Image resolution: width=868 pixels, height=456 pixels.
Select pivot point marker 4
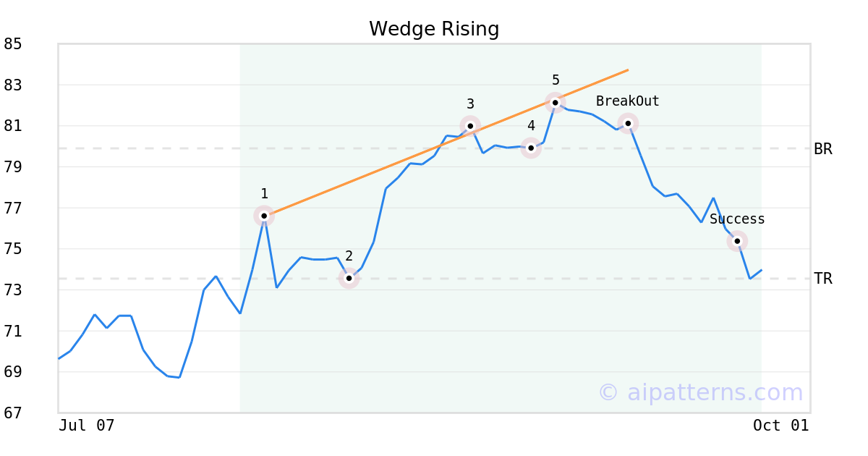(531, 148)
